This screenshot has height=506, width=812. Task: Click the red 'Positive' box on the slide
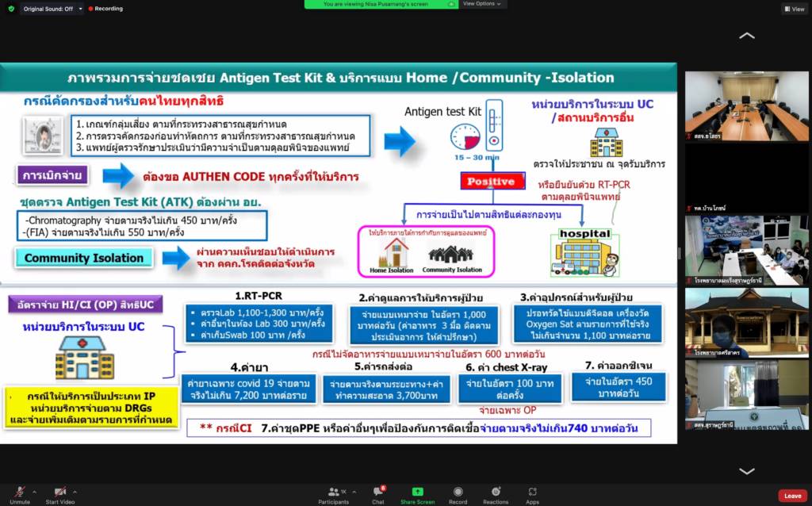(492, 182)
